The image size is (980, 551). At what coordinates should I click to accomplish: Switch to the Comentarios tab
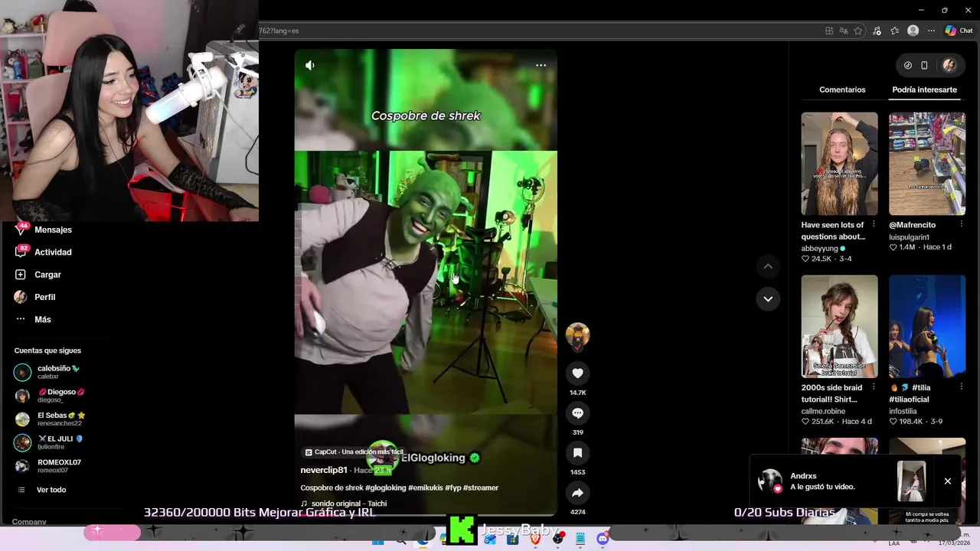842,90
